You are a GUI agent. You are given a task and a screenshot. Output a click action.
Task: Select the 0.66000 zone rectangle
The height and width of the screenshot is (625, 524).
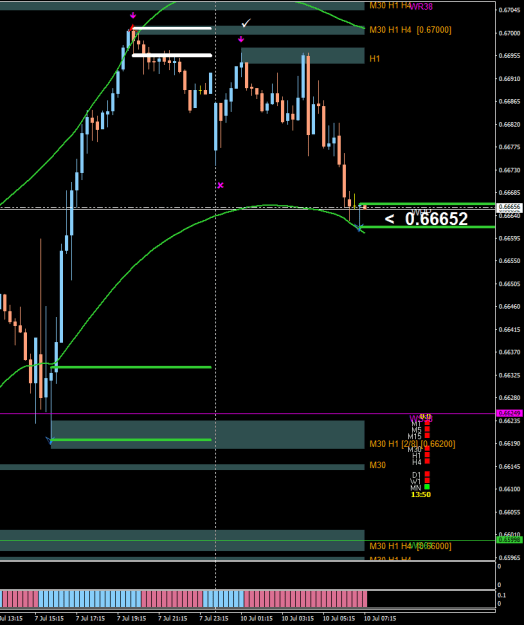[182, 541]
